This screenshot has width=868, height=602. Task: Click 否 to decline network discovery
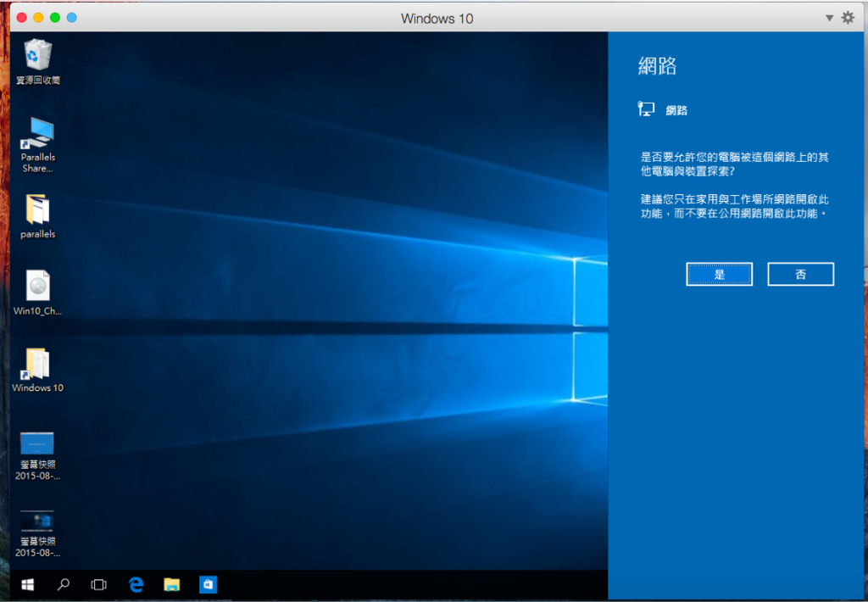[x=800, y=274]
